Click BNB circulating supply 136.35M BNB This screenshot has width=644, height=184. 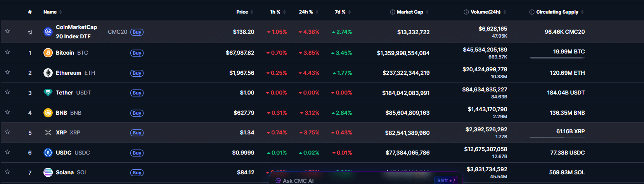point(567,113)
